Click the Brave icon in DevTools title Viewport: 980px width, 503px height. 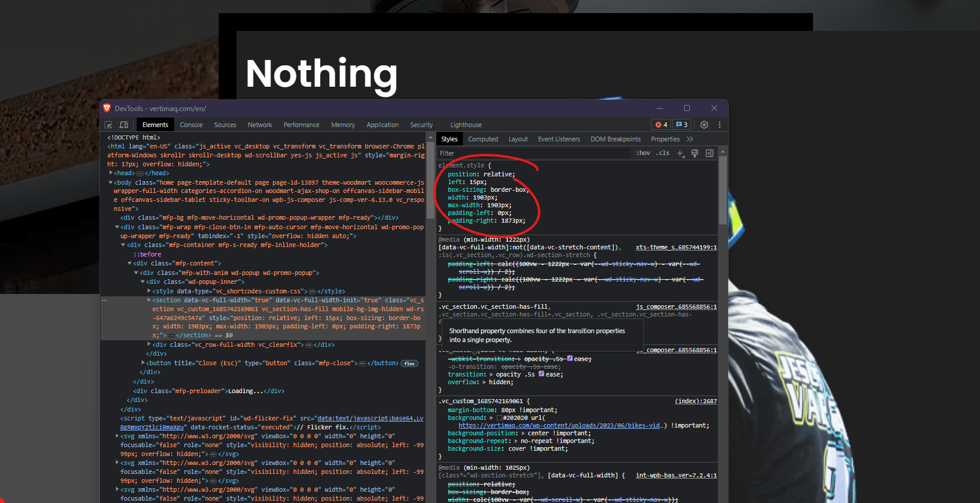click(x=107, y=108)
